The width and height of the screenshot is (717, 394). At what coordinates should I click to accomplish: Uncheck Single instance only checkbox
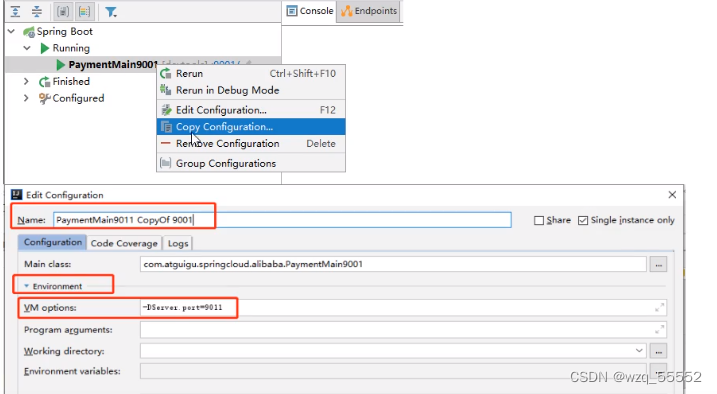[x=583, y=221]
